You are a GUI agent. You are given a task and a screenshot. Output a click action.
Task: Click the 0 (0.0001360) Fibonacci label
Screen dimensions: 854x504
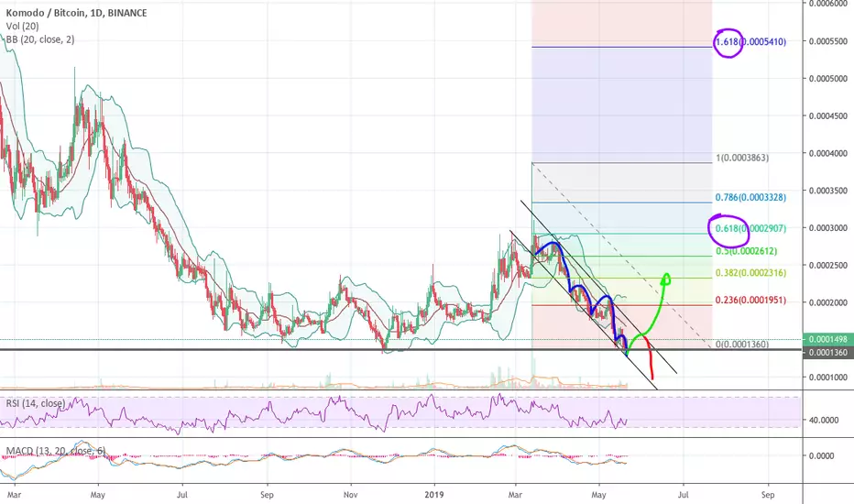(x=742, y=345)
